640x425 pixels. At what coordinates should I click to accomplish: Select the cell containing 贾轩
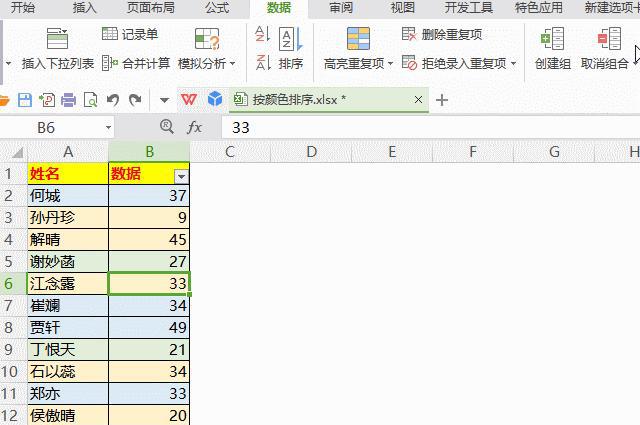(x=68, y=327)
